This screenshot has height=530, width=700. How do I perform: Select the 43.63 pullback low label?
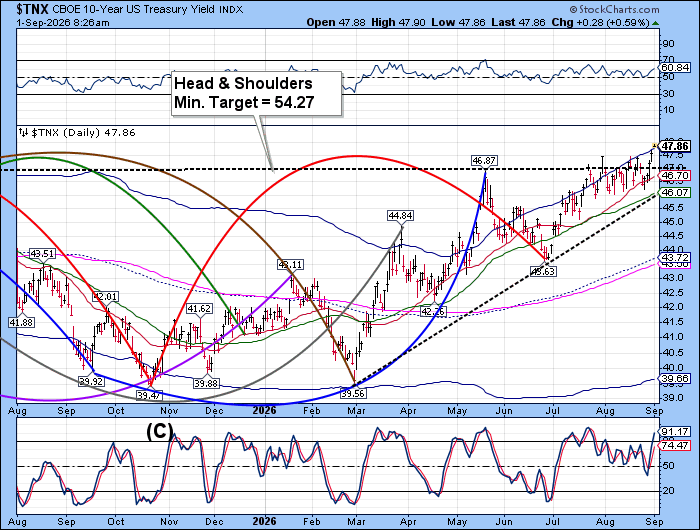pos(543,271)
